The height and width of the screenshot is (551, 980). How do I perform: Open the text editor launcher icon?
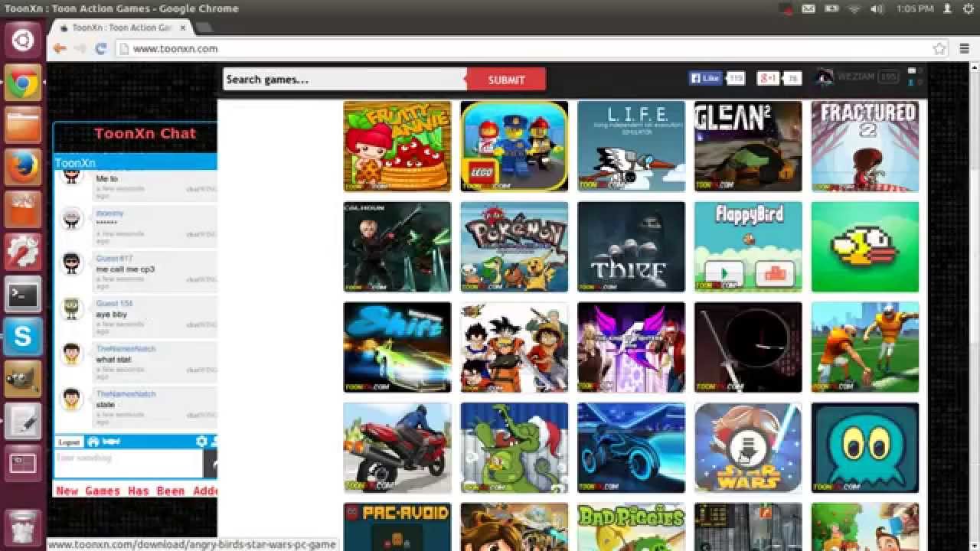(x=23, y=421)
